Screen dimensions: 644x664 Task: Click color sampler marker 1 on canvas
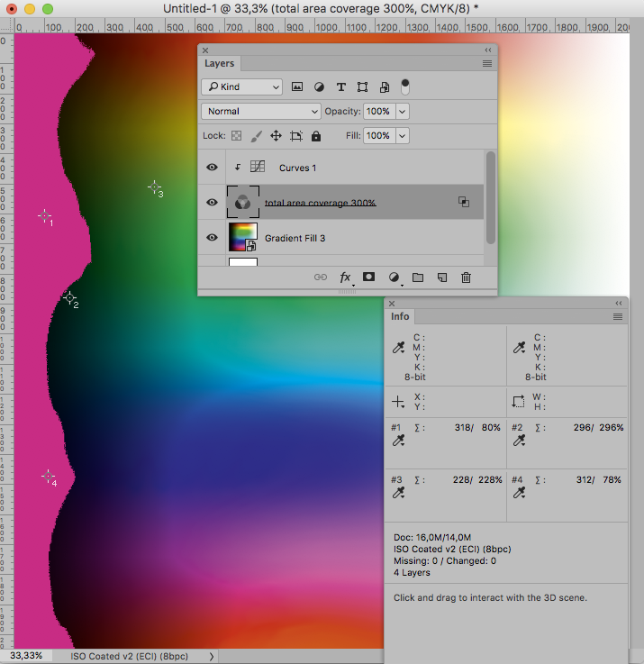[x=44, y=216]
